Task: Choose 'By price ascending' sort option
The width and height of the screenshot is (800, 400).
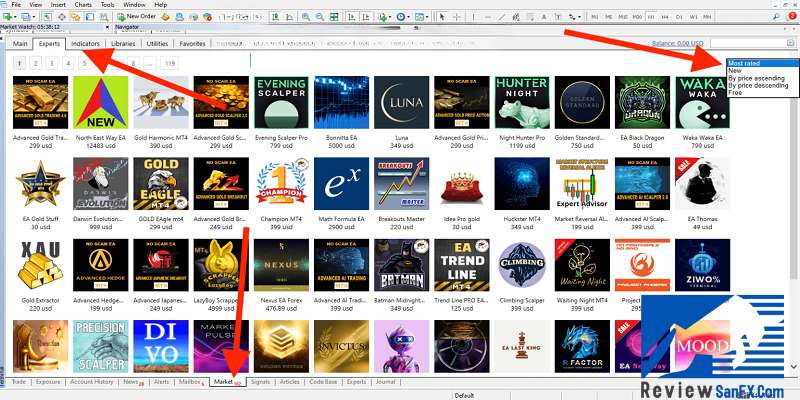Action: (762, 78)
